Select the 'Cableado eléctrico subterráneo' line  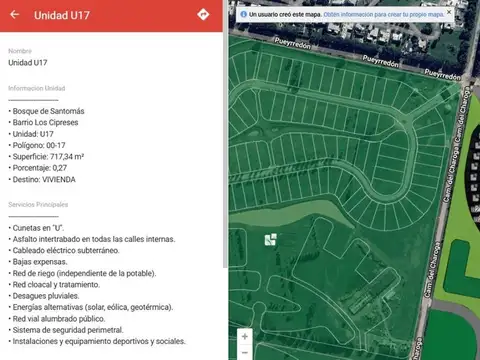(64, 250)
